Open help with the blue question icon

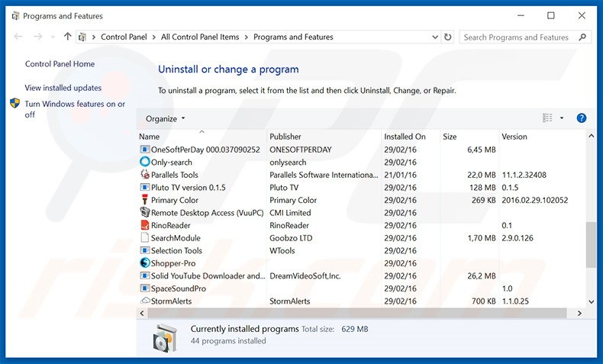tap(582, 118)
